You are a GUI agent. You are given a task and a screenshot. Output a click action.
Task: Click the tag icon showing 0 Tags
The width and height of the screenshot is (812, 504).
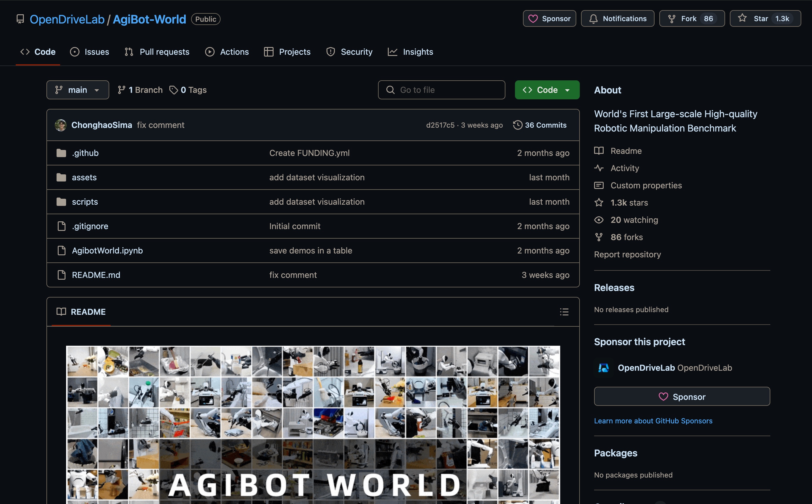click(174, 90)
